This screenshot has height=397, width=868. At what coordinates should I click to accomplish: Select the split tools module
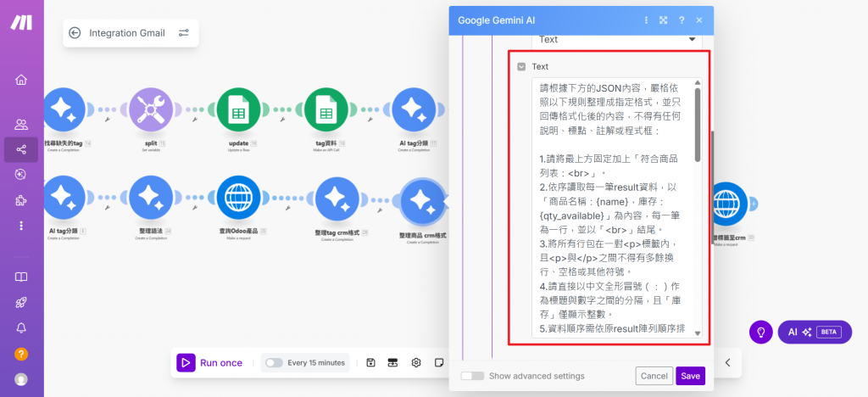[x=151, y=109]
